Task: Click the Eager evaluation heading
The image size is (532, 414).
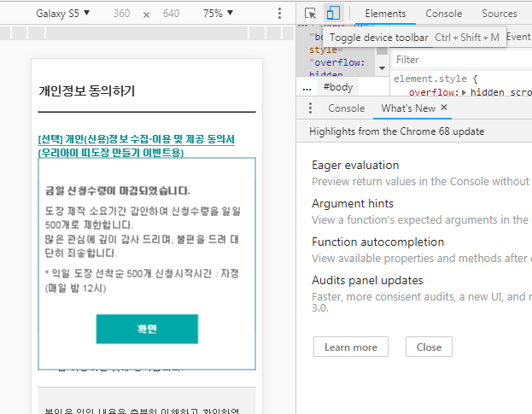Action: click(x=355, y=165)
